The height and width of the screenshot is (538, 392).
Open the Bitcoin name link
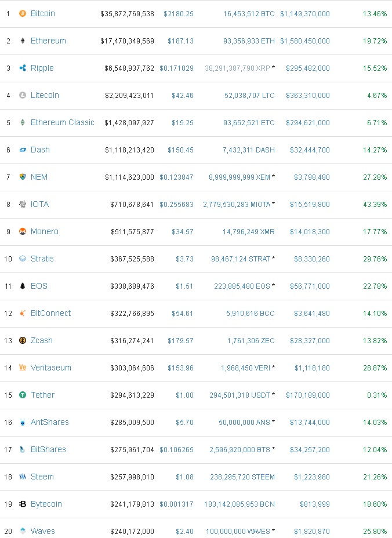click(42, 13)
